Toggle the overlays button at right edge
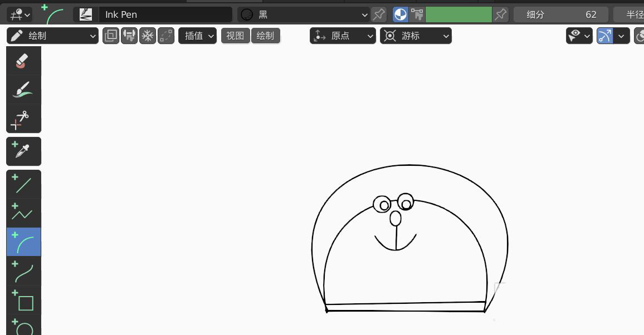 [x=640, y=36]
